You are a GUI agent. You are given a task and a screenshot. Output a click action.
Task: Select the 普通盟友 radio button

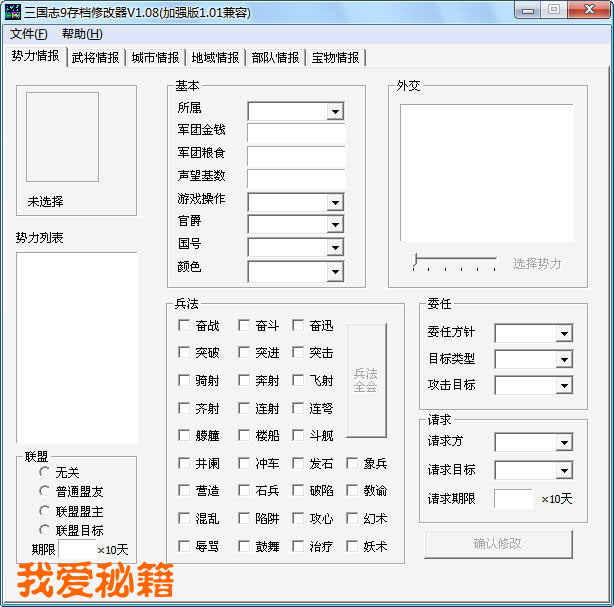pos(44,491)
